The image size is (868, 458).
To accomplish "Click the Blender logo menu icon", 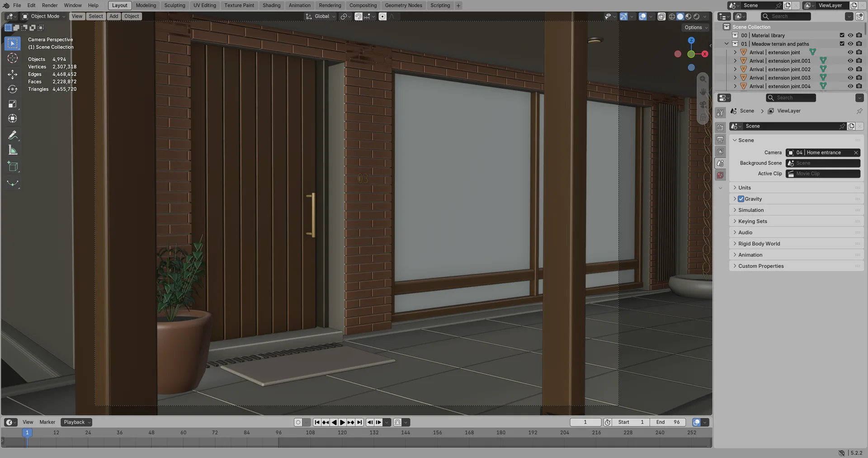I will 6,5.
